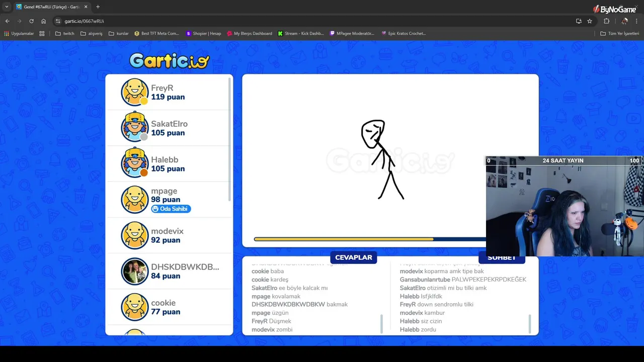Click the Oda Sahibi badge

coord(171,209)
